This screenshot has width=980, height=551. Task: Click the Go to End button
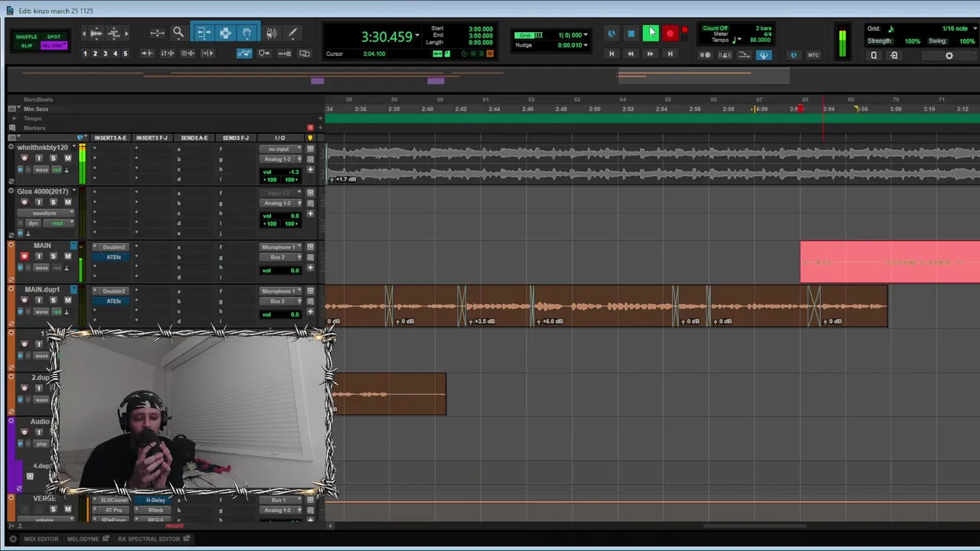[x=670, y=54]
